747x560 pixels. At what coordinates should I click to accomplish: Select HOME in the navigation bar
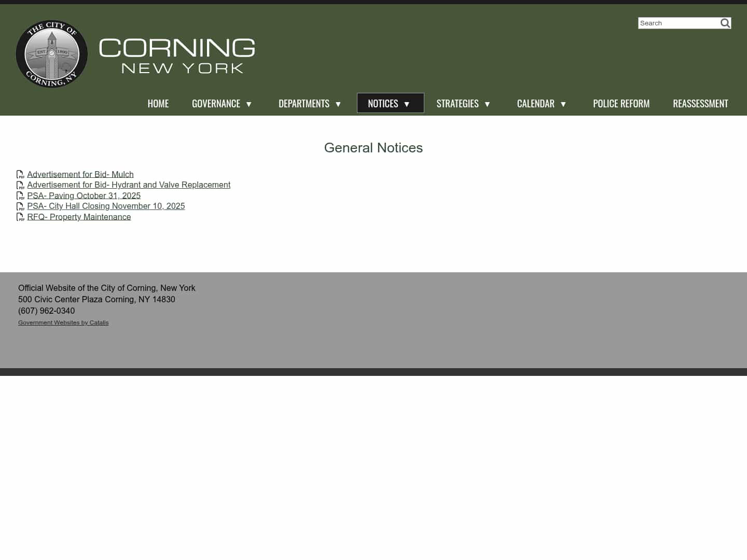158,103
